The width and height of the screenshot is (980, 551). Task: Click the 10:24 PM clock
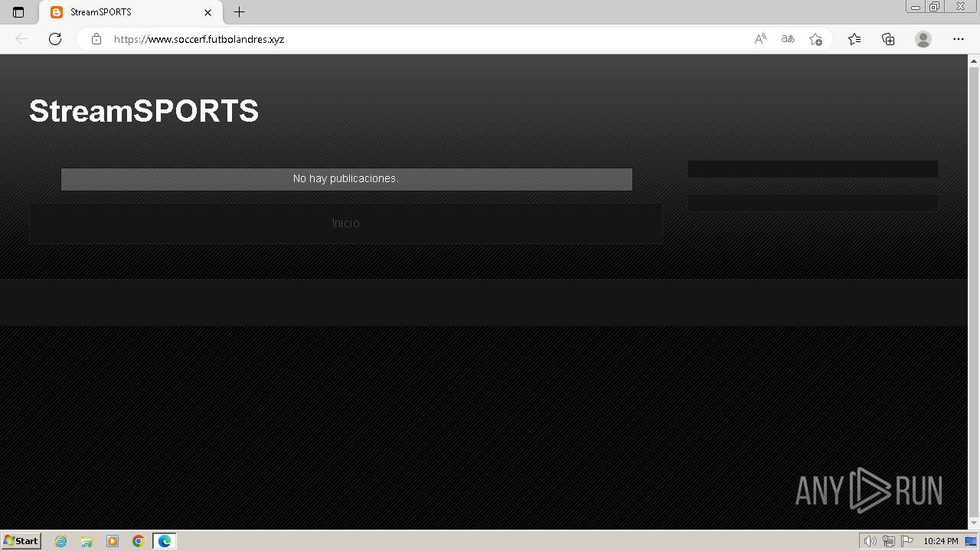pos(940,541)
